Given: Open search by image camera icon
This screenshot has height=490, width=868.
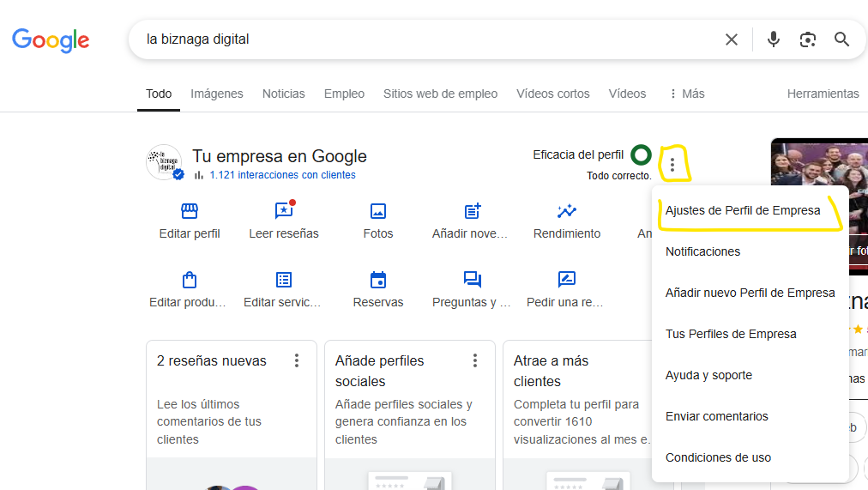Looking at the screenshot, I should click(x=808, y=39).
